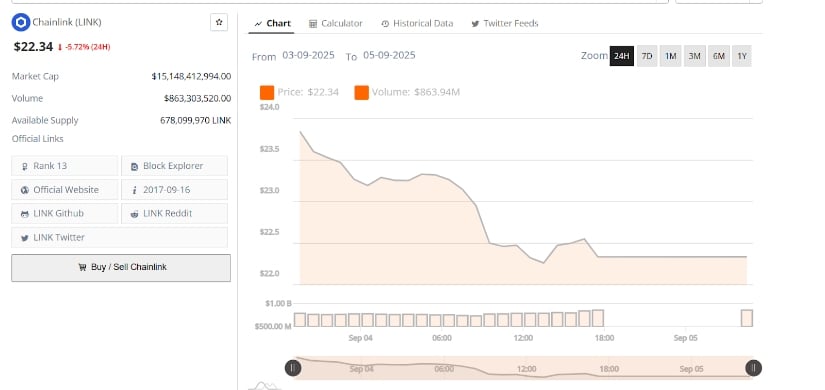This screenshot has height=390, width=825.
Task: Click the 2017-09-16 launch date item
Action: click(174, 189)
